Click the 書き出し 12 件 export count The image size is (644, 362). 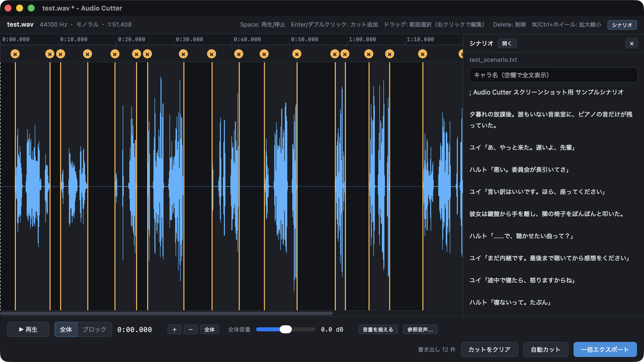pos(437,349)
